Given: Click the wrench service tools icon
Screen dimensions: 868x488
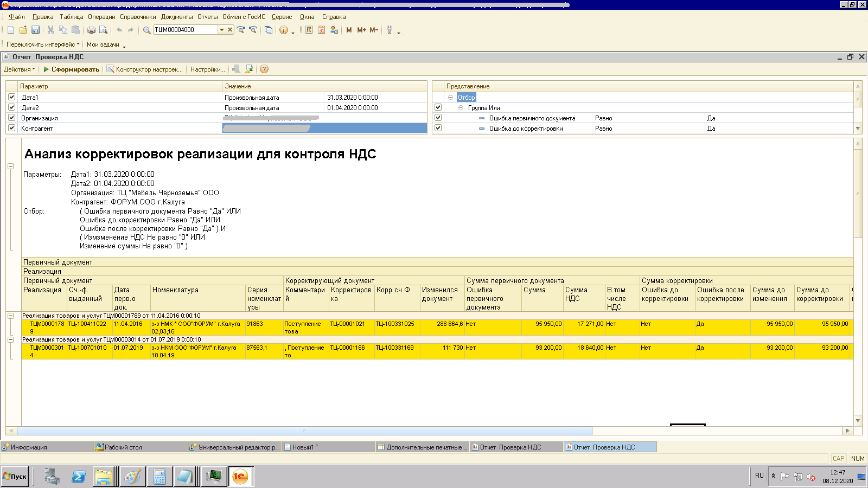Looking at the screenshot, I should click(x=389, y=30).
